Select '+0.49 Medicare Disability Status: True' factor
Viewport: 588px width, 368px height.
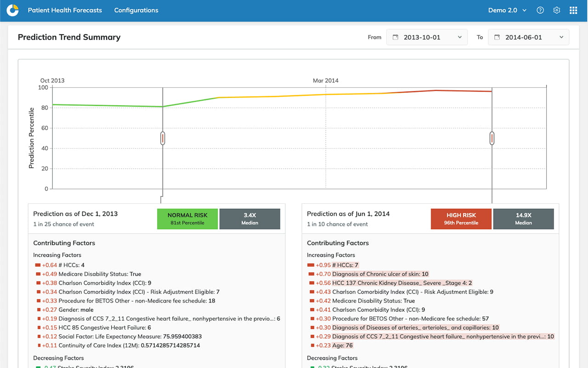[x=88, y=274]
